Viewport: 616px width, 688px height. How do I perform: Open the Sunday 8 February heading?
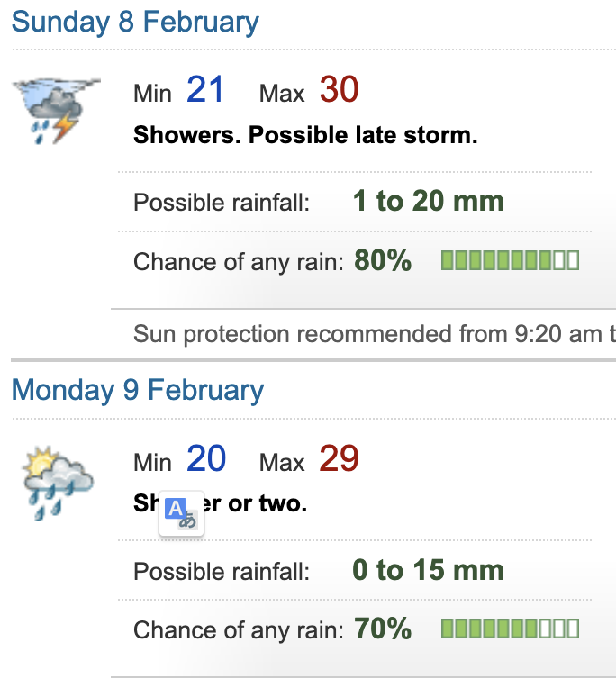[135, 23]
